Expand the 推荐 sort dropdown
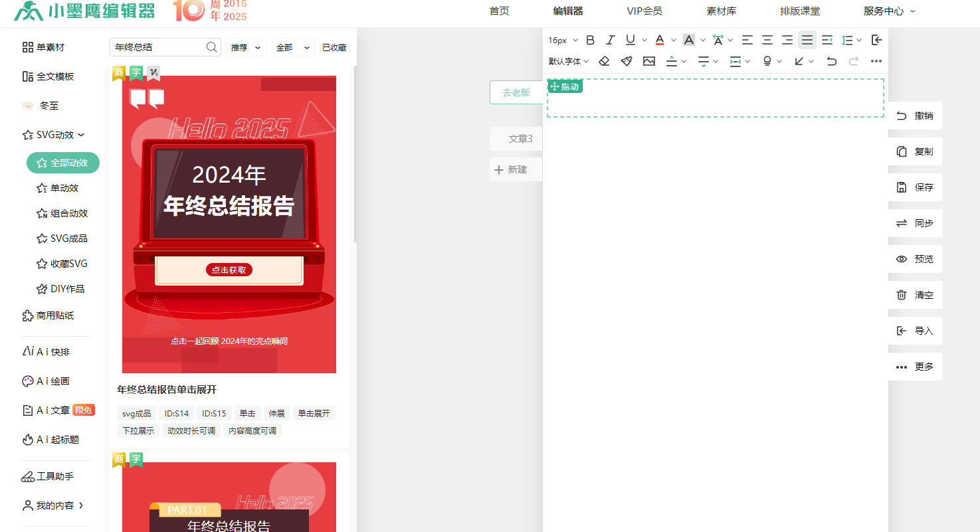The height and width of the screenshot is (532, 980). coord(246,48)
